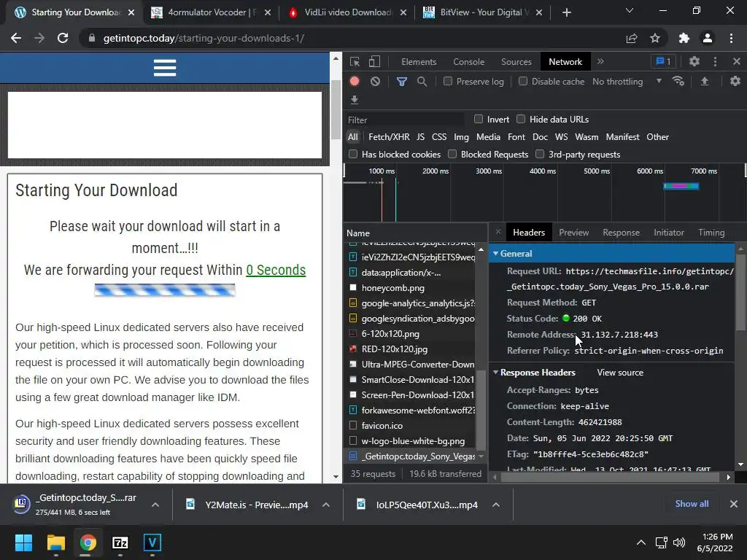
Task: Open File Explorer from taskbar
Action: (55, 542)
